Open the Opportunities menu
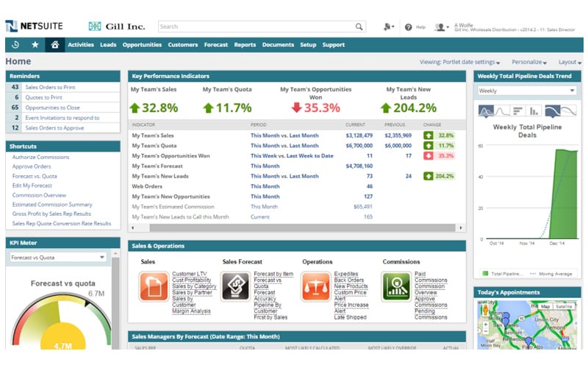The width and height of the screenshot is (588, 368). point(142,45)
